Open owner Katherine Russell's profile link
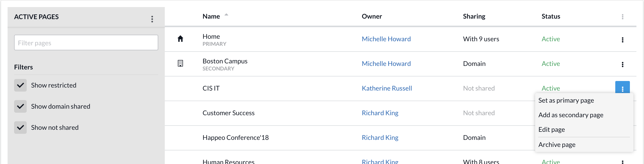644x164 pixels. click(387, 88)
